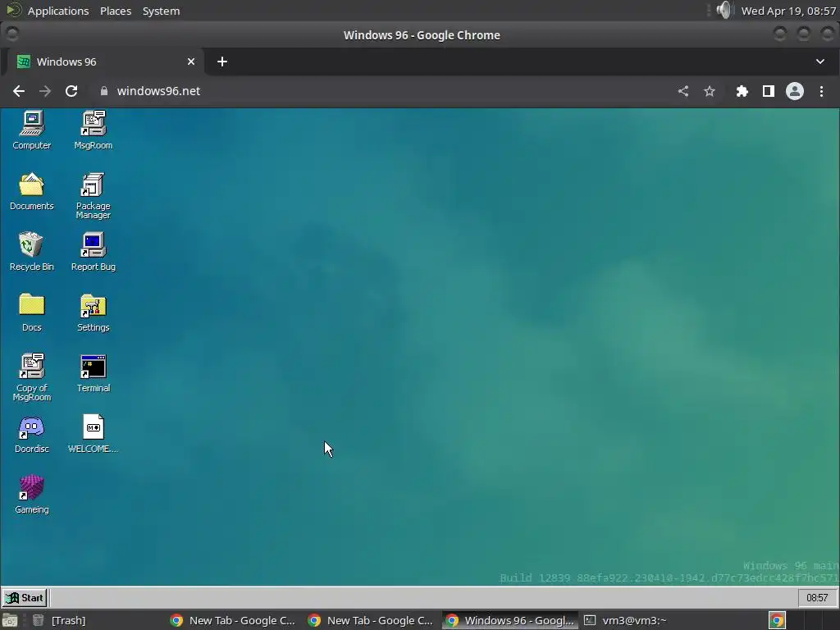Open the Doordisc shortcut icon

click(x=32, y=434)
